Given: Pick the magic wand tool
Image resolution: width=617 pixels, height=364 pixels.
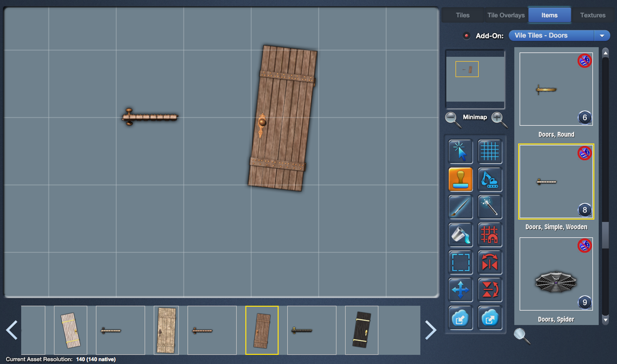Looking at the screenshot, I should (490, 207).
